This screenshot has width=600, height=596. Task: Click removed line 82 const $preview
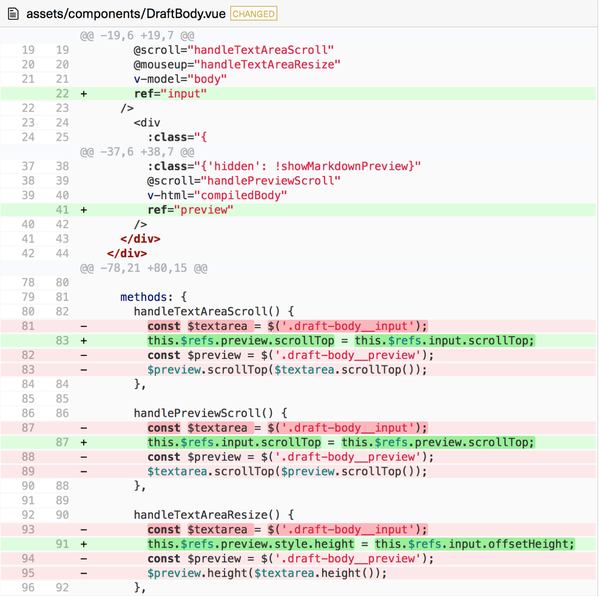tap(298, 355)
